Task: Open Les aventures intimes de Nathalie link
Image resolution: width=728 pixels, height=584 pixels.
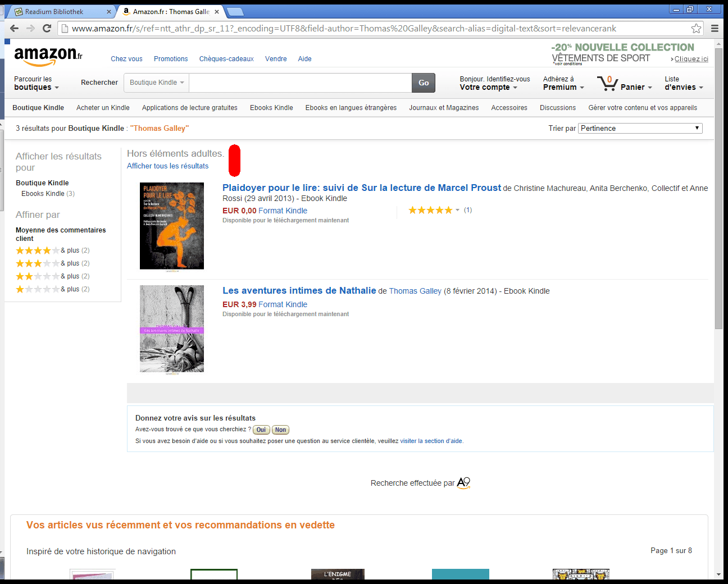Action: point(299,290)
